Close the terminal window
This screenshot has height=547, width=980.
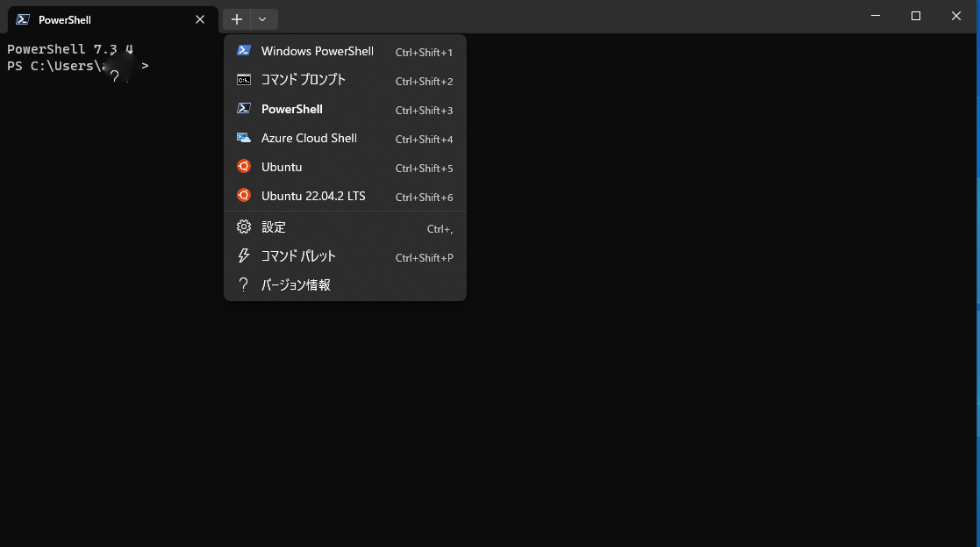(956, 16)
